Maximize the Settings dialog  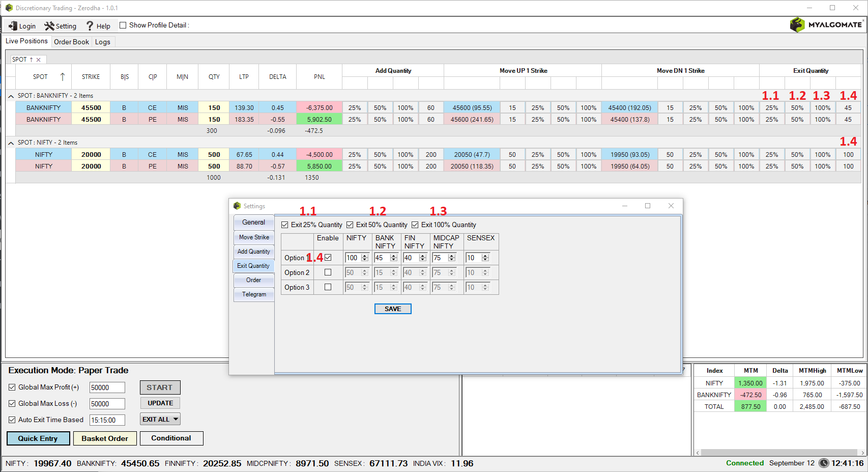click(x=648, y=206)
